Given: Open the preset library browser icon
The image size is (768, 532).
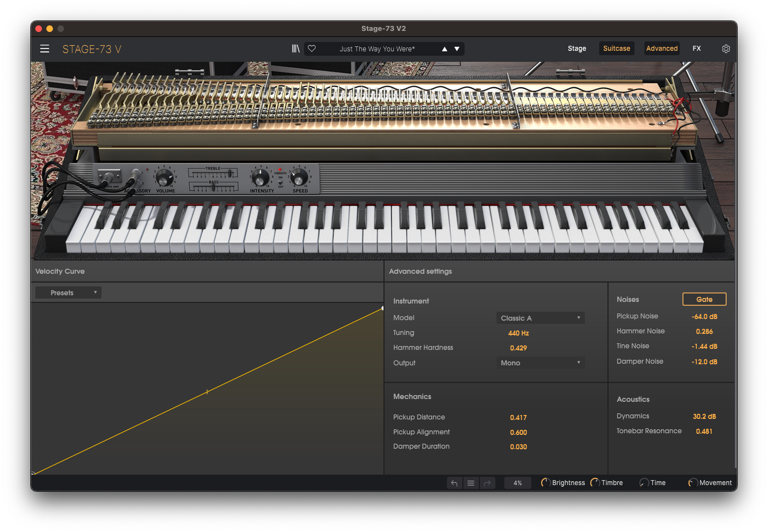Looking at the screenshot, I should click(x=296, y=49).
